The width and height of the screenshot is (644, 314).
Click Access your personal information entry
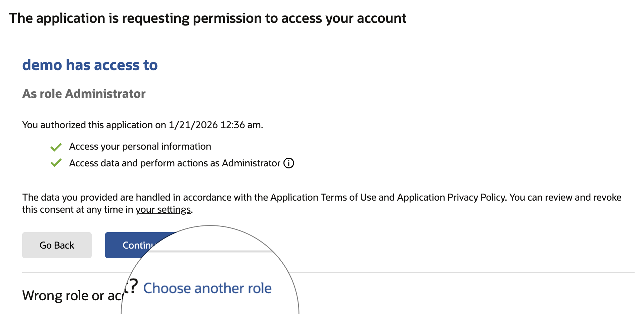point(140,146)
